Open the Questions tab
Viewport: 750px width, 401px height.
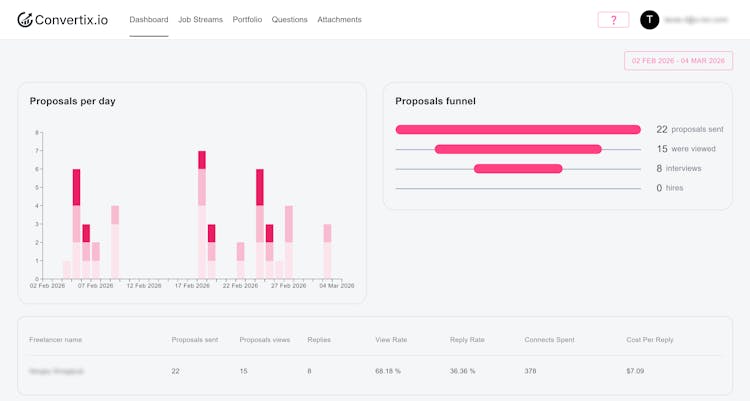[x=290, y=20]
